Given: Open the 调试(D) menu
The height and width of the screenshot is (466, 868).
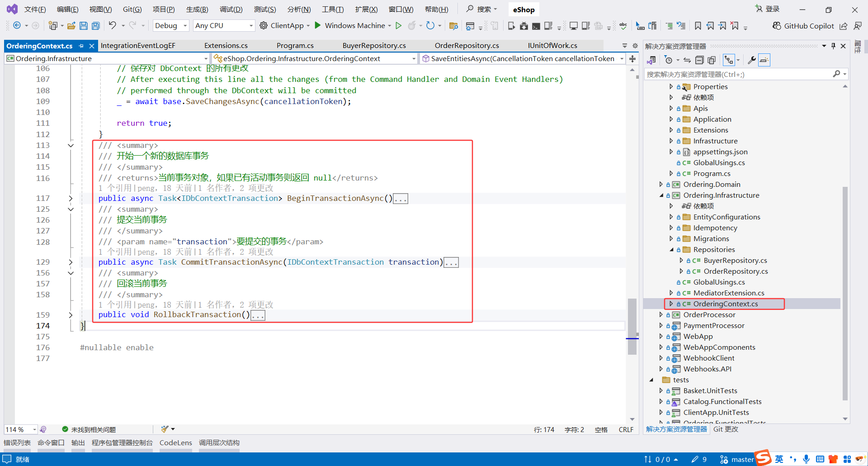Looking at the screenshot, I should tap(231, 10).
